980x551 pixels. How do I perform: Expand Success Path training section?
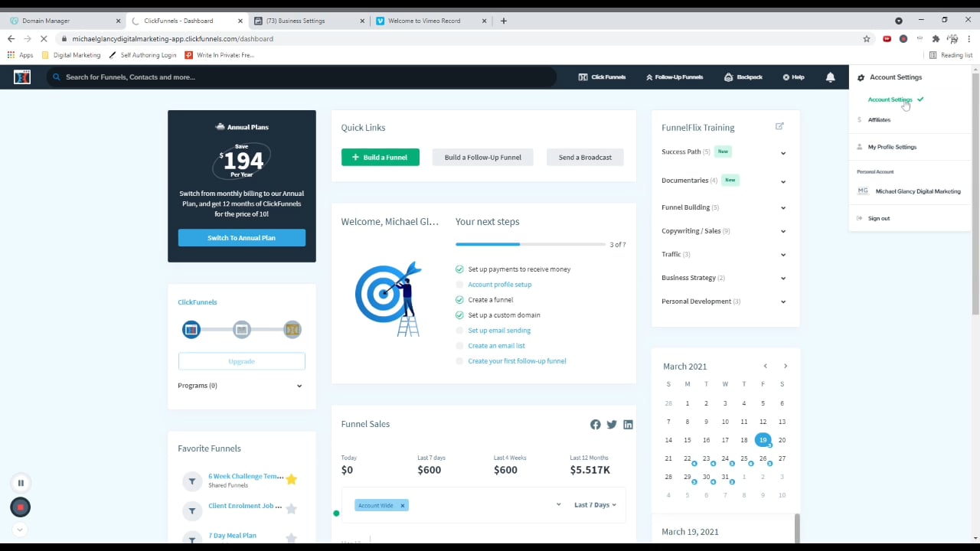pyautogui.click(x=782, y=153)
